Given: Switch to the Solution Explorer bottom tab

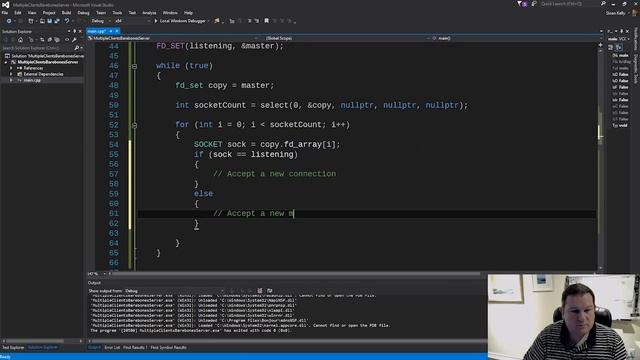Looking at the screenshot, I should point(43,347).
